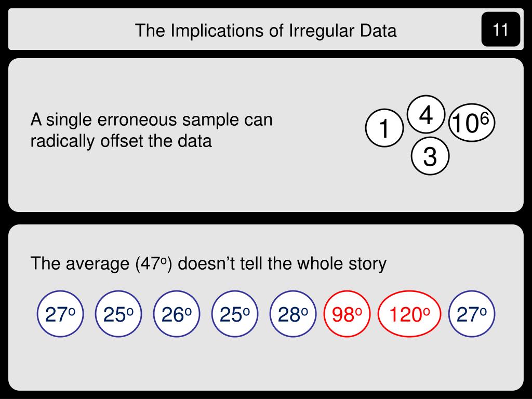532x399 pixels.
Task: Select the 28° temperature circle
Action: click(x=293, y=314)
